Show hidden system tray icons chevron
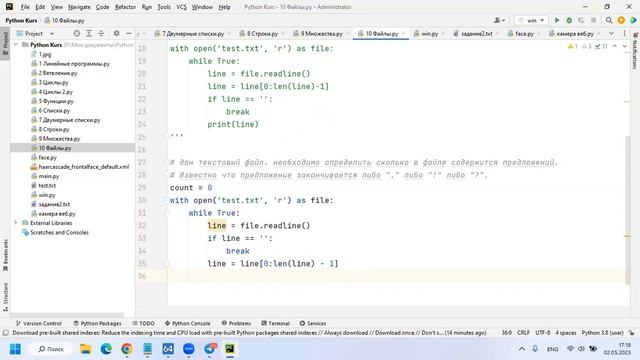The width and height of the screenshot is (640, 360). pyautogui.click(x=522, y=349)
